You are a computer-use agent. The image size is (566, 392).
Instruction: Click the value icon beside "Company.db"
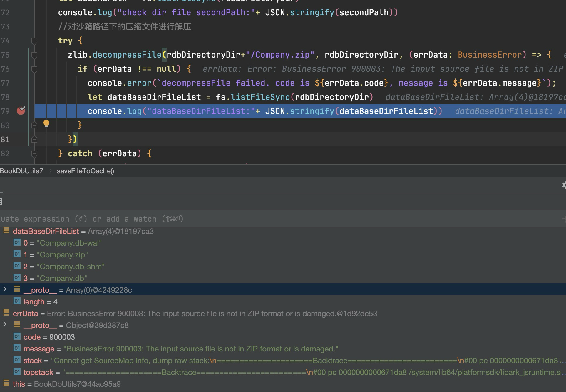point(17,278)
